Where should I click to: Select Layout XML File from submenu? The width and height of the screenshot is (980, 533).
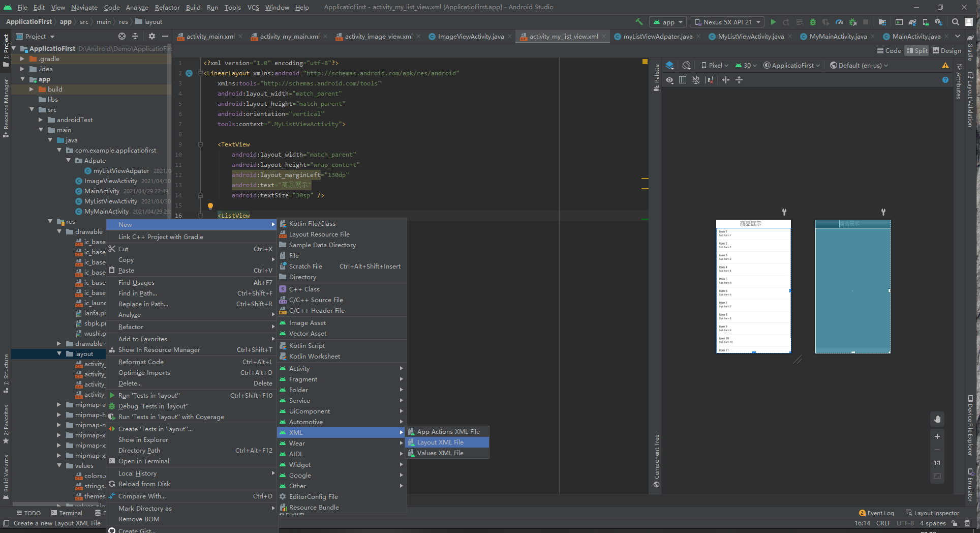pos(448,442)
